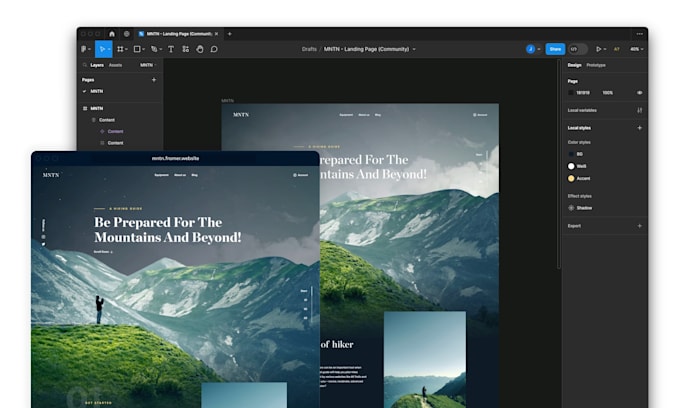Click Account link in front website window
The width and height of the screenshot is (680, 408).
click(301, 175)
